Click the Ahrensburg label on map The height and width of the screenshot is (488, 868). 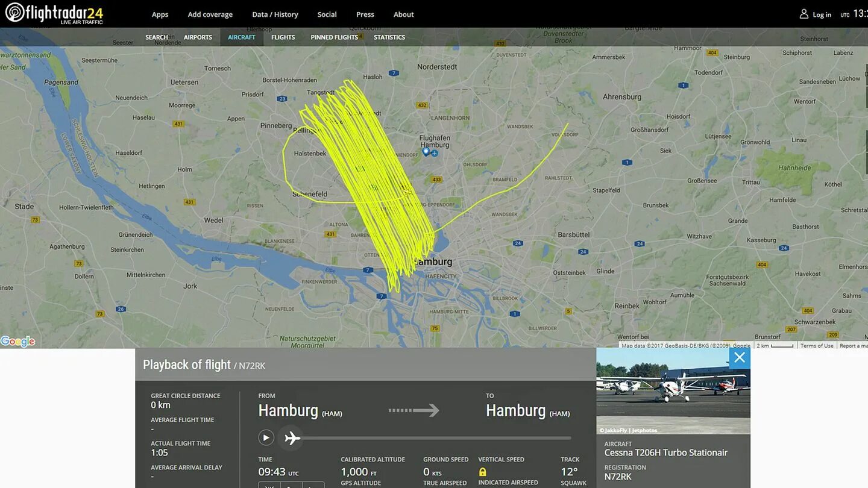click(622, 96)
